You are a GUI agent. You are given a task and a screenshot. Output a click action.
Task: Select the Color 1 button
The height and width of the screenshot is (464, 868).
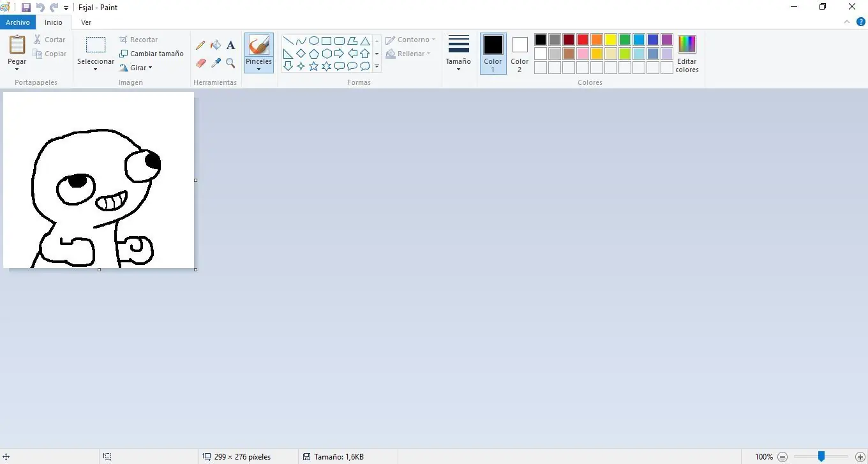tap(493, 53)
